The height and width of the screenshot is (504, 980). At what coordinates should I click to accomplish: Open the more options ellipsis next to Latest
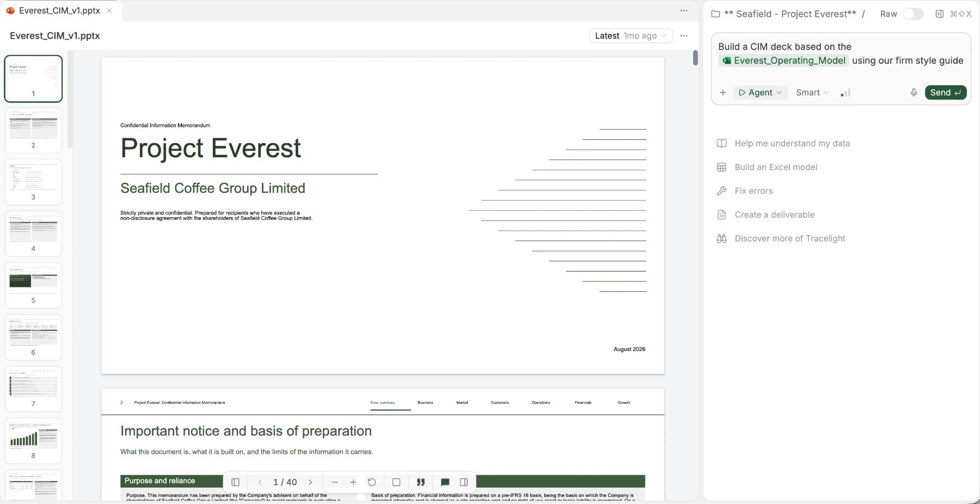pos(684,35)
